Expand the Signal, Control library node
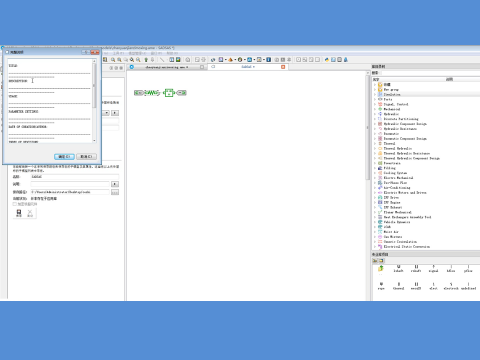The width and height of the screenshot is (480, 360). [375, 104]
